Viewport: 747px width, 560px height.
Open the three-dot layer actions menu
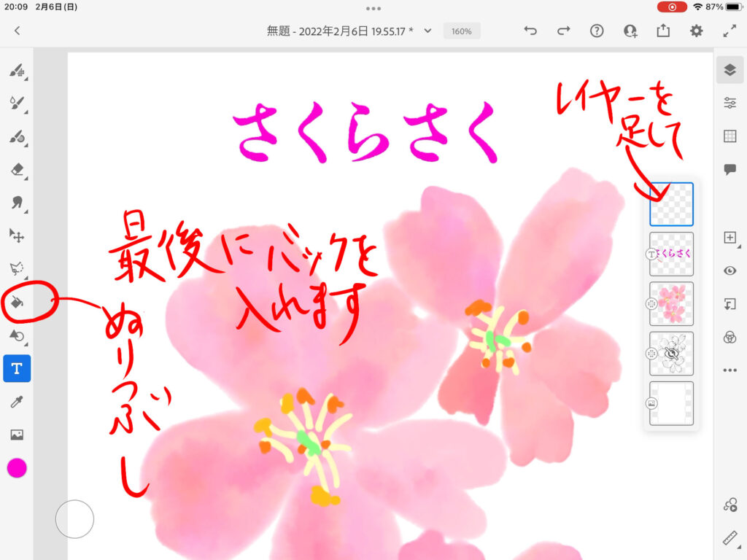coord(729,370)
